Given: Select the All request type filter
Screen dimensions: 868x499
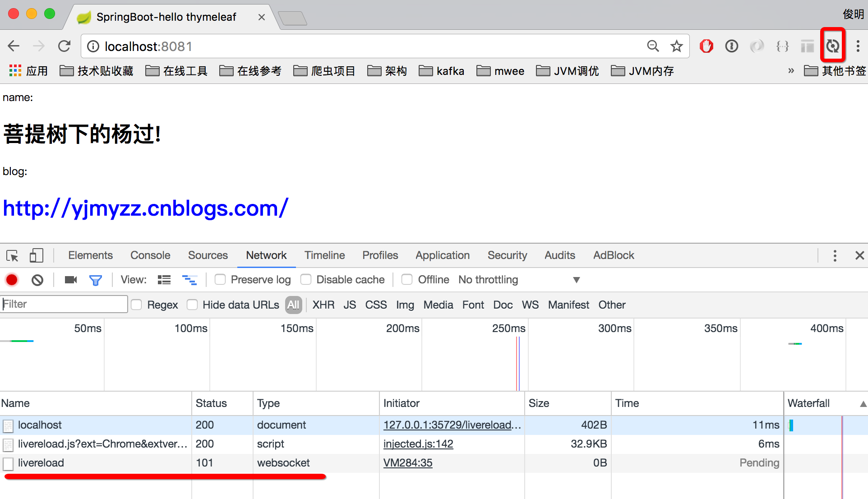Looking at the screenshot, I should [x=293, y=305].
